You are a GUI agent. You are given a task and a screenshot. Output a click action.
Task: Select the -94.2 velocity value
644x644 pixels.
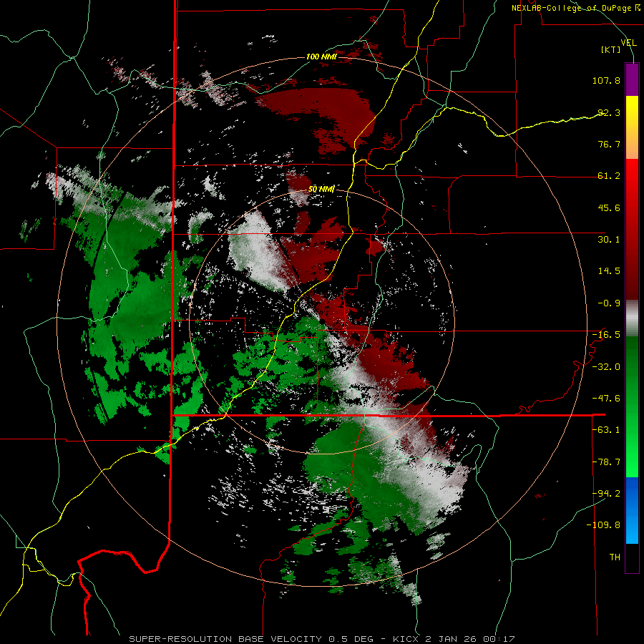(606, 494)
